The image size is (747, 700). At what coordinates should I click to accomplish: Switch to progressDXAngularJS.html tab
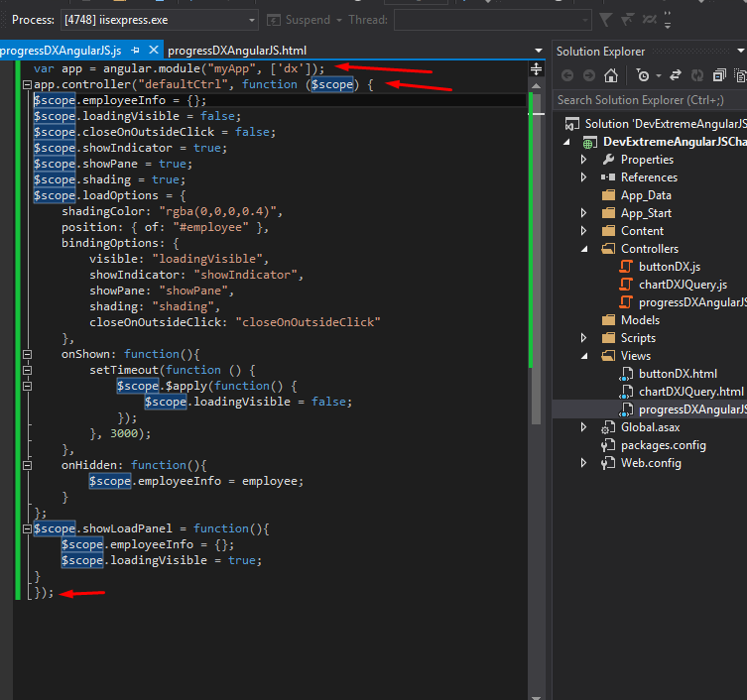237,51
